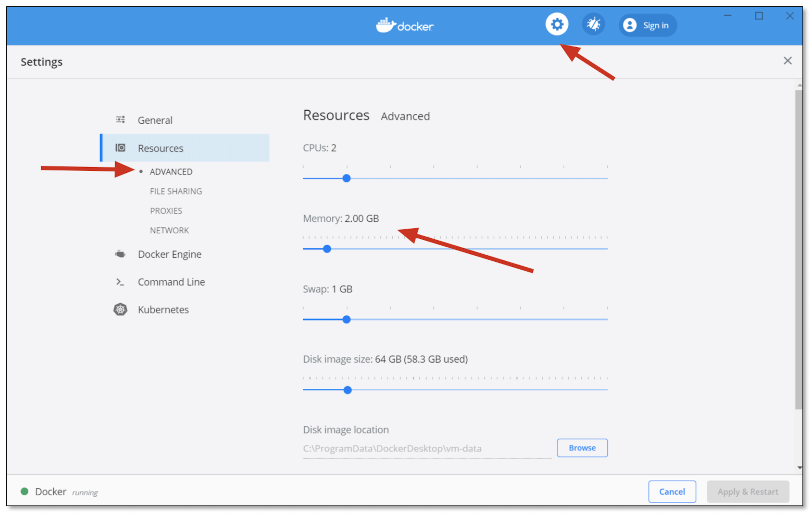Click the scrollbar down arrow
Screen dimensions: 812x515
coord(799,467)
